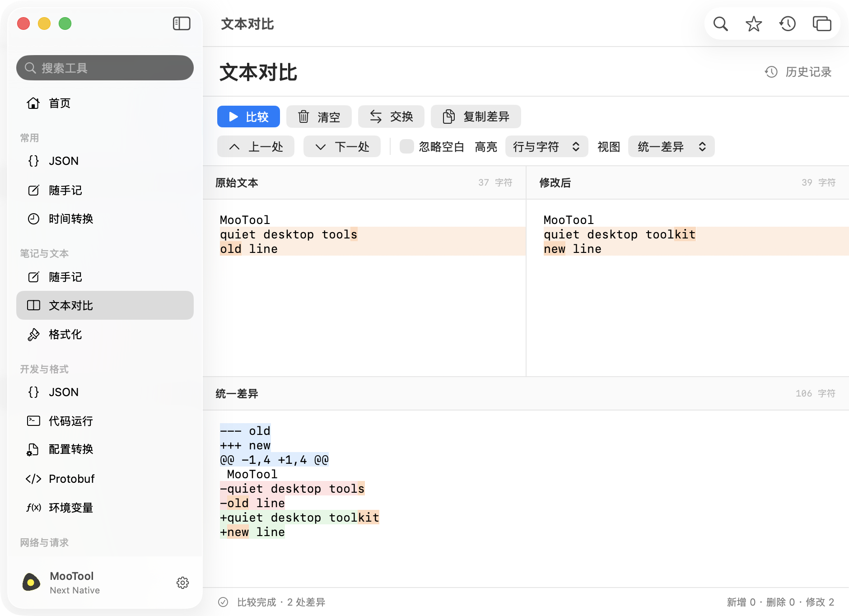Click the multi-window icon at top right

pos(822,23)
